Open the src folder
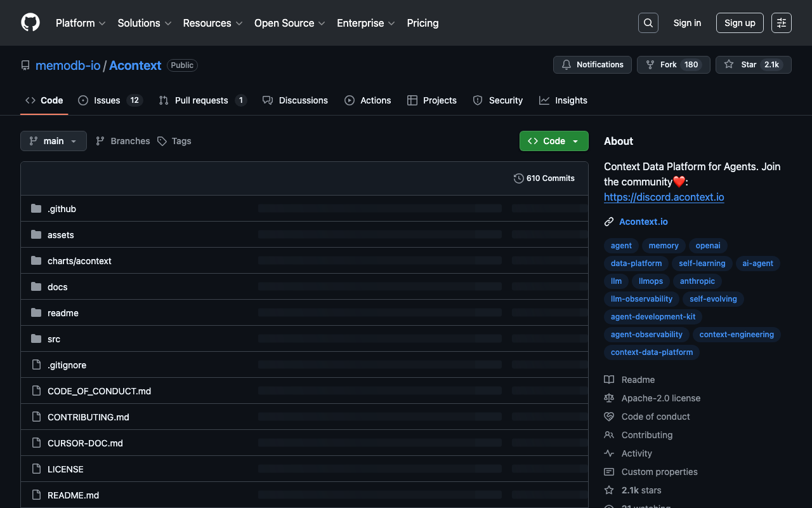812x508 pixels. click(x=54, y=339)
